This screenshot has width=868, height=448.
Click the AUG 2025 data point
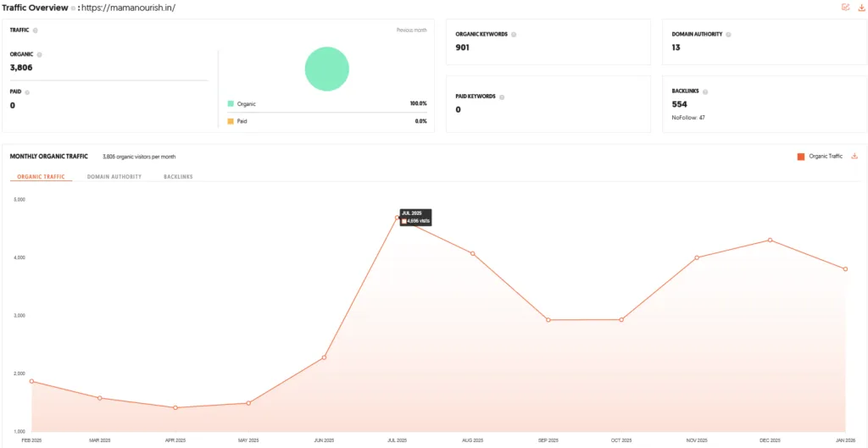473,253
